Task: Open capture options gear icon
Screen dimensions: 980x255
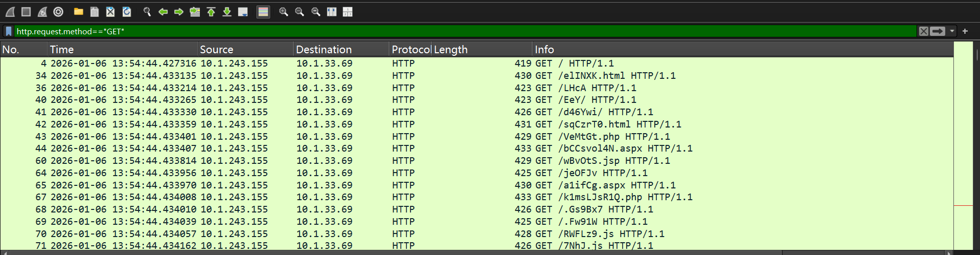Action: coord(58,12)
